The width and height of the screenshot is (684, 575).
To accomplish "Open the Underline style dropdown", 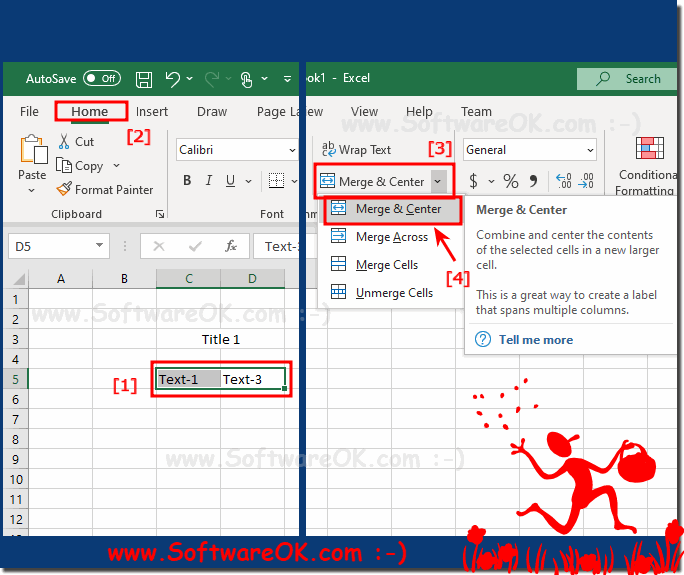I will [248, 181].
